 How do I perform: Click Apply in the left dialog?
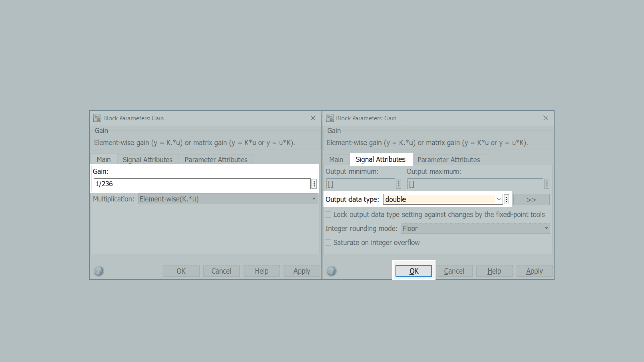coord(302,271)
